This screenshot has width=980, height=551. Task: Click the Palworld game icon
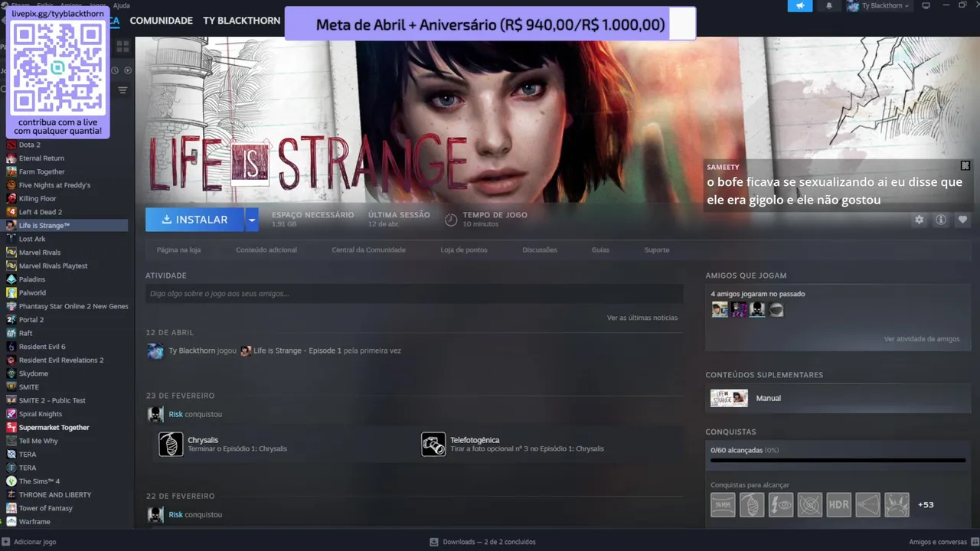coord(11,292)
